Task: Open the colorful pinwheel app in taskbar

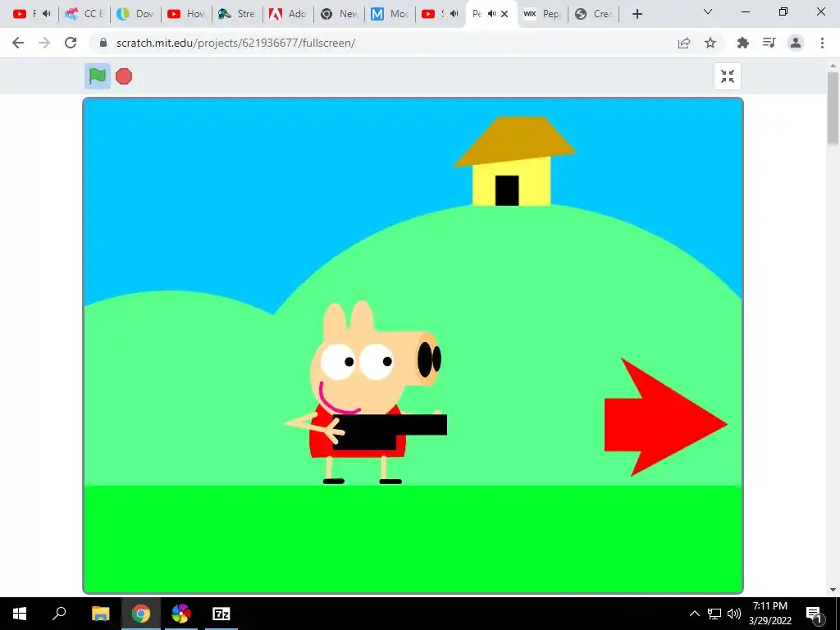Action: tap(181, 614)
